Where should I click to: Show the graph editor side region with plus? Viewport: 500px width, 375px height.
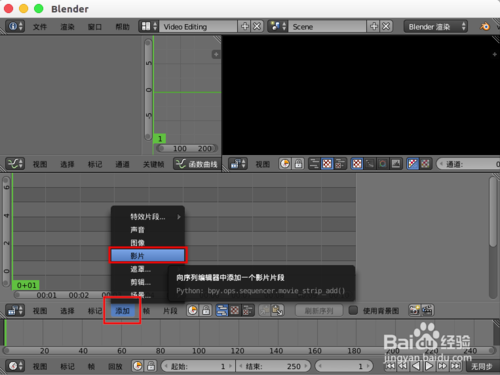(x=216, y=54)
